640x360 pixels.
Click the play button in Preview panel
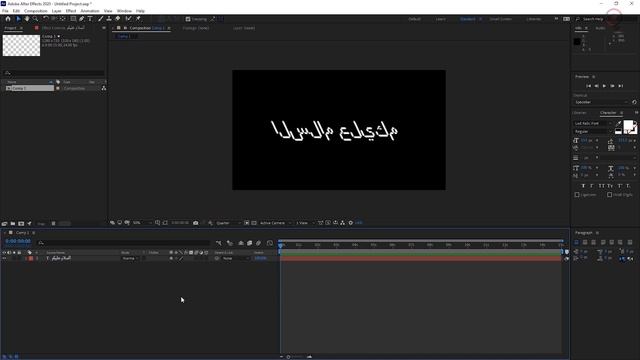604,86
